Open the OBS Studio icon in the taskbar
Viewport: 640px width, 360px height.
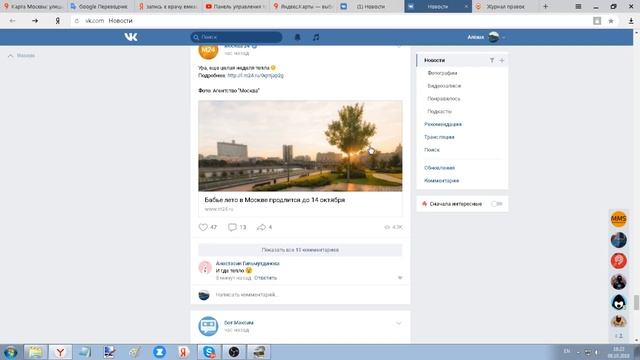[234, 352]
